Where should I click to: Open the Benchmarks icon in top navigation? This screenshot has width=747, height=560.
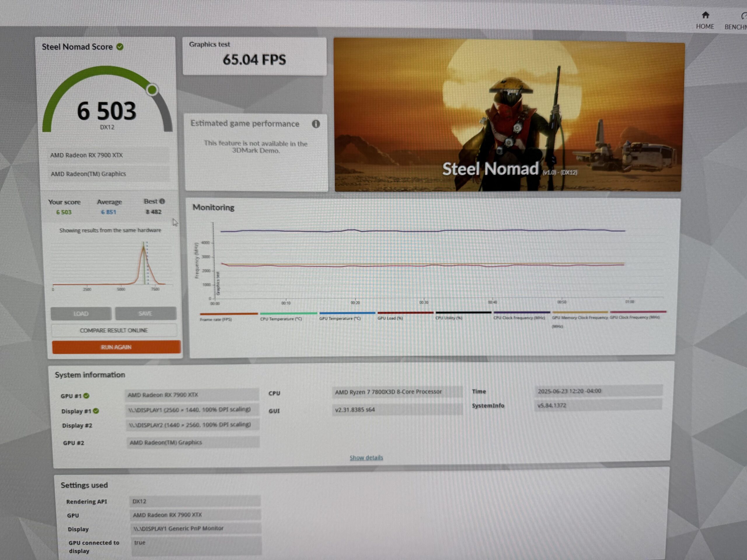[743, 16]
